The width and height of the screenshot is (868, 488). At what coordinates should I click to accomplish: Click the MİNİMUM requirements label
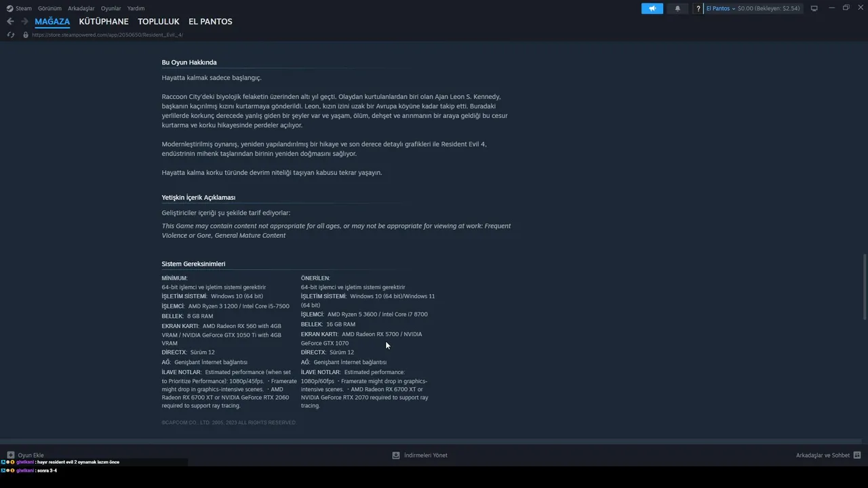pos(174,278)
